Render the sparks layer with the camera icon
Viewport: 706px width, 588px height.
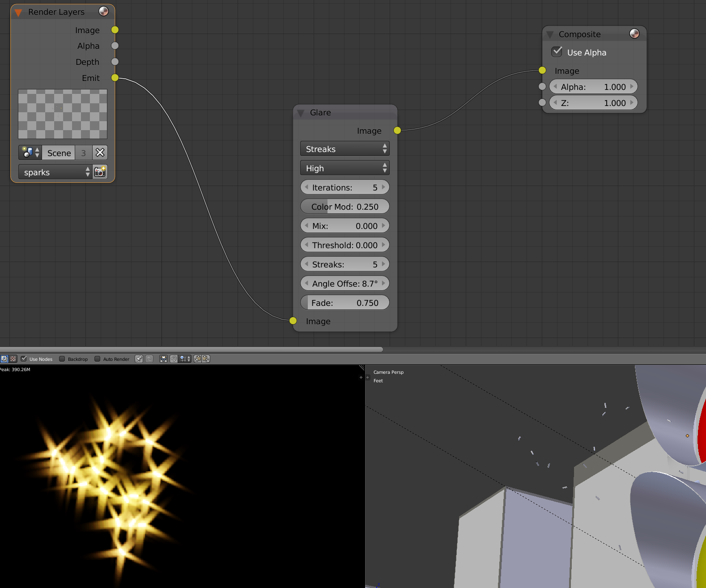(x=100, y=172)
